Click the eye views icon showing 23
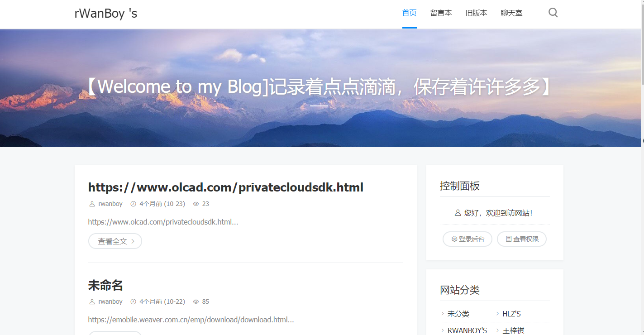644x335 pixels. [196, 204]
